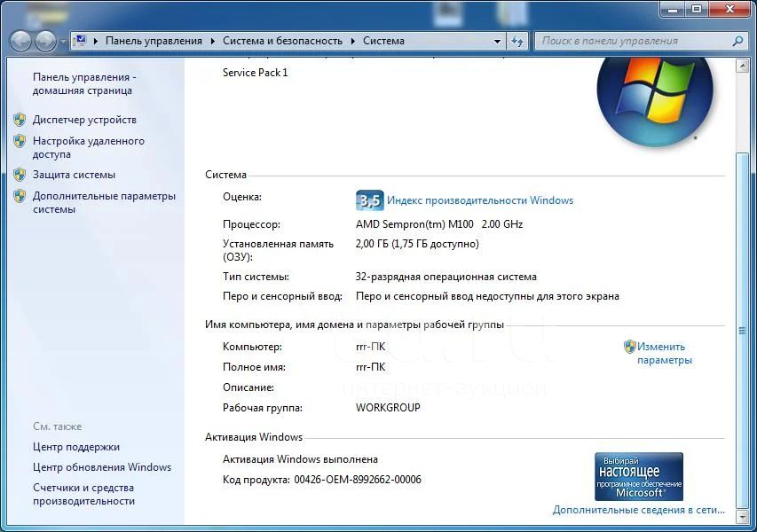The image size is (757, 532).
Task: Click the text 32-разрядная операционная система
Action: 446,277
